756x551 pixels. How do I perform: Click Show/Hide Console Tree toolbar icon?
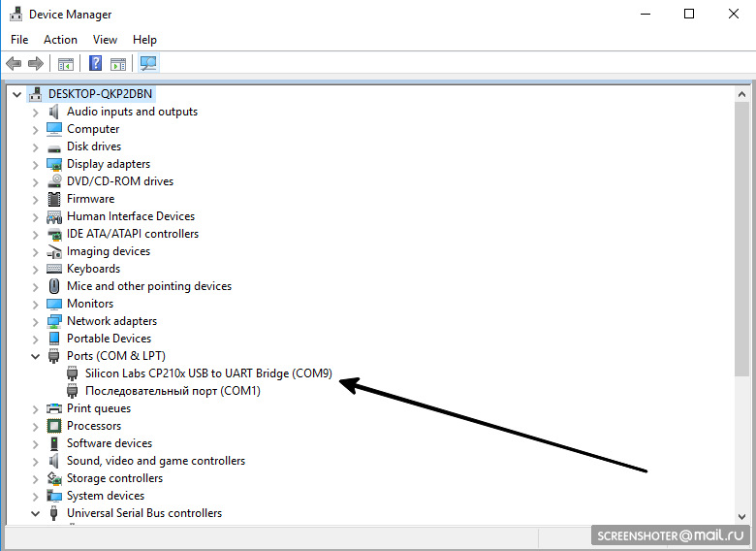[x=66, y=64]
